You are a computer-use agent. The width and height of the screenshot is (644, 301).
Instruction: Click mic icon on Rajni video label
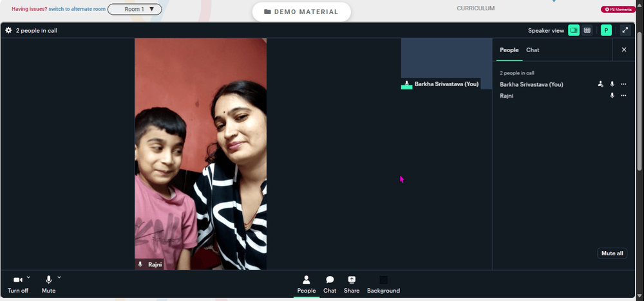(x=140, y=264)
